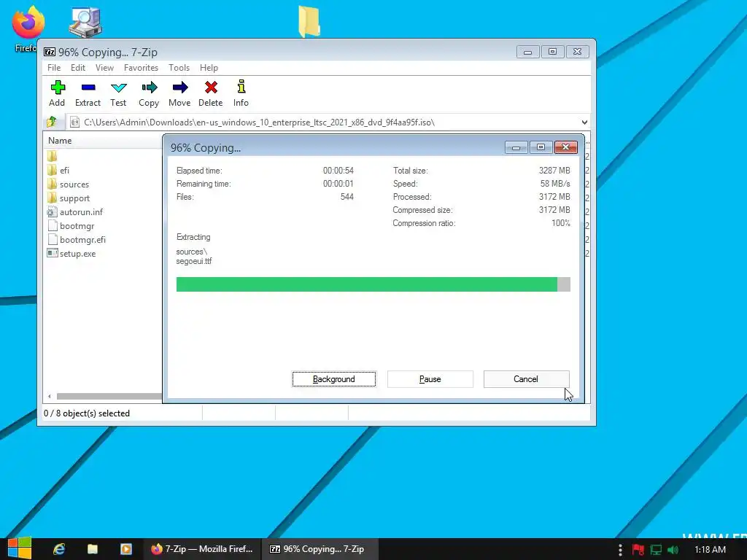Click the folder icon on the desktop
The height and width of the screenshot is (560, 747).
(x=309, y=21)
